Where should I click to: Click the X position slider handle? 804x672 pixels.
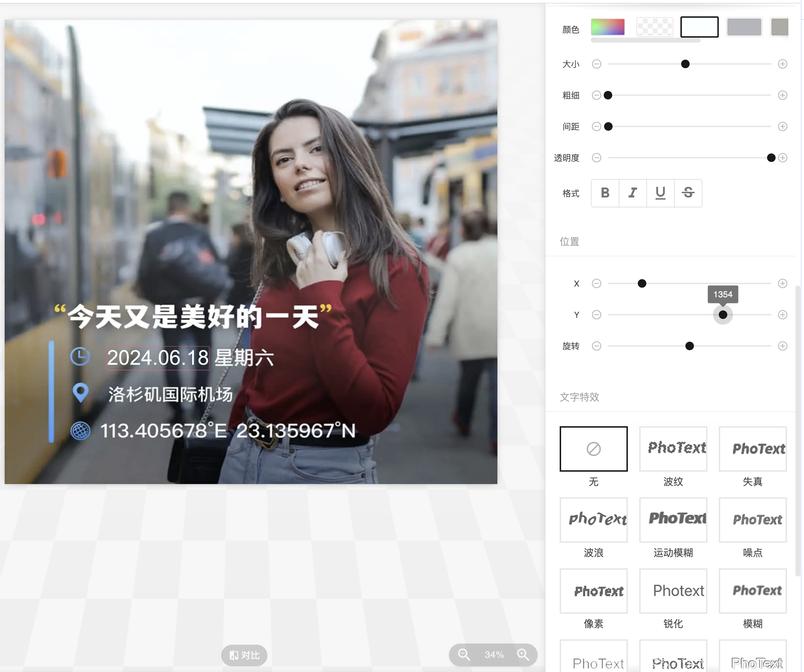click(642, 284)
